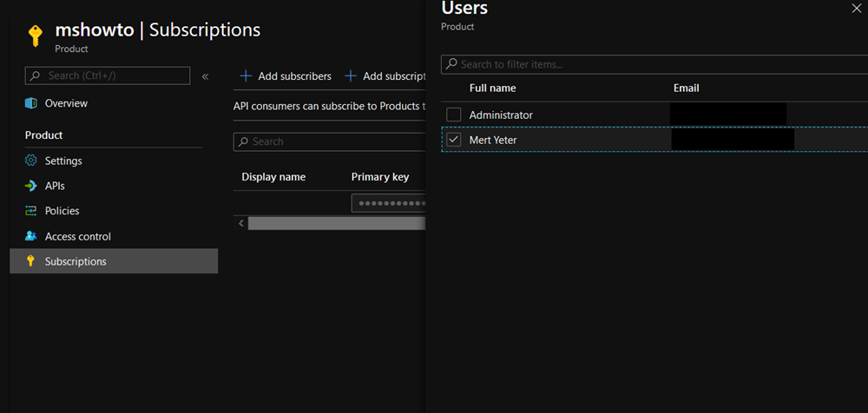Click the Access control people icon
The image size is (868, 413).
pyautogui.click(x=31, y=236)
